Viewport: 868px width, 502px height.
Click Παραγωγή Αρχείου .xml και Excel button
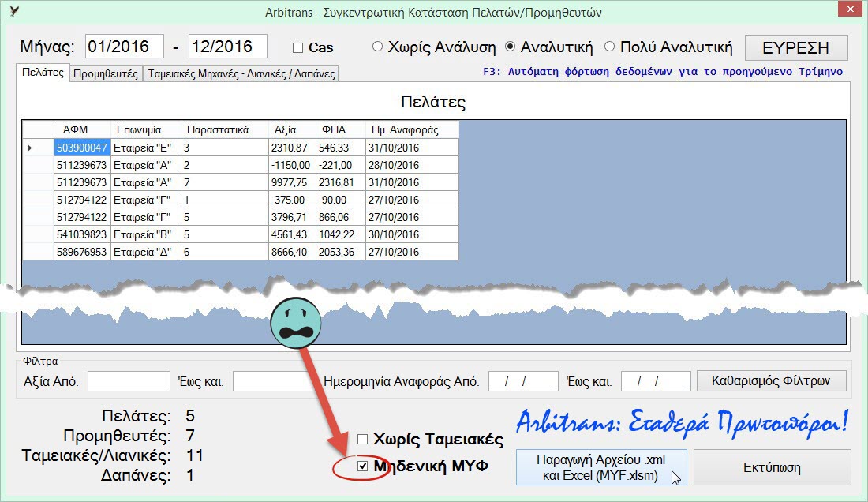[601, 468]
